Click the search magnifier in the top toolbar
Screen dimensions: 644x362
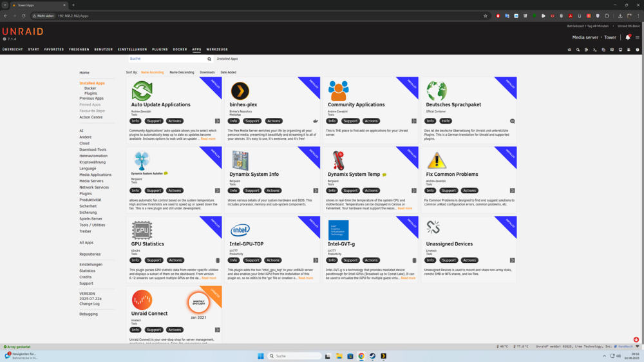click(578, 50)
